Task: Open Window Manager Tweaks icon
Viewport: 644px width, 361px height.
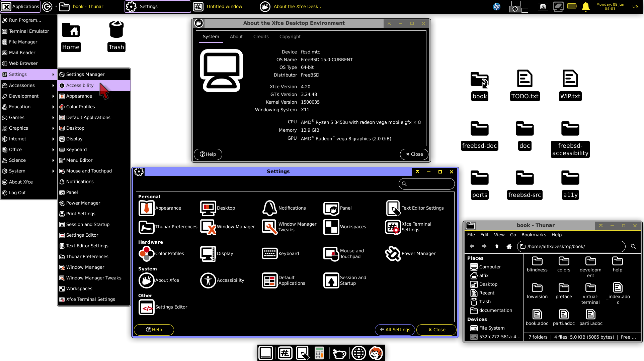Action: 270,227
